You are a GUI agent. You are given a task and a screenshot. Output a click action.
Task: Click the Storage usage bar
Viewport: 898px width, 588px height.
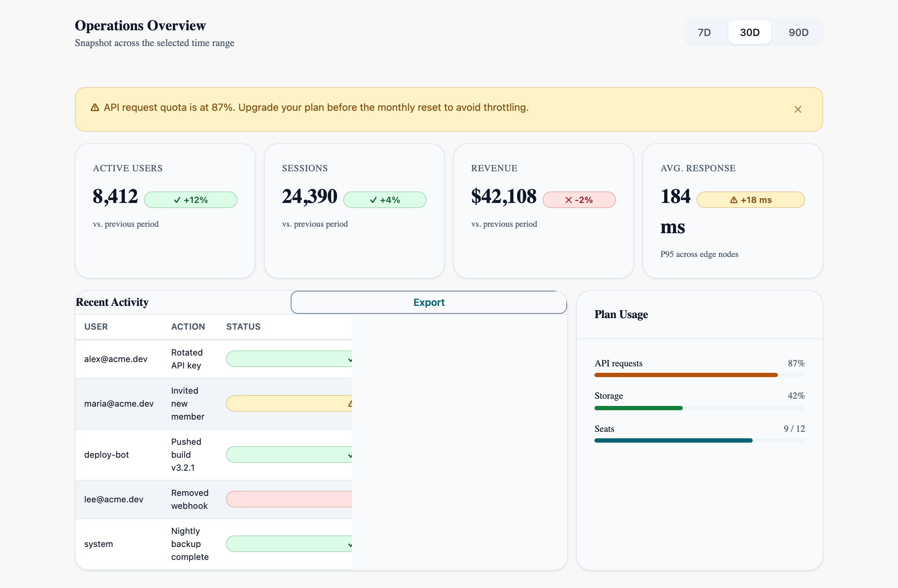click(x=699, y=408)
